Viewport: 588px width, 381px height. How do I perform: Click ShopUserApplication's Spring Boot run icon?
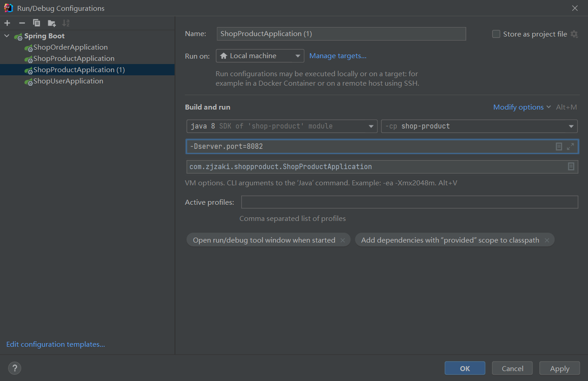[x=28, y=82]
